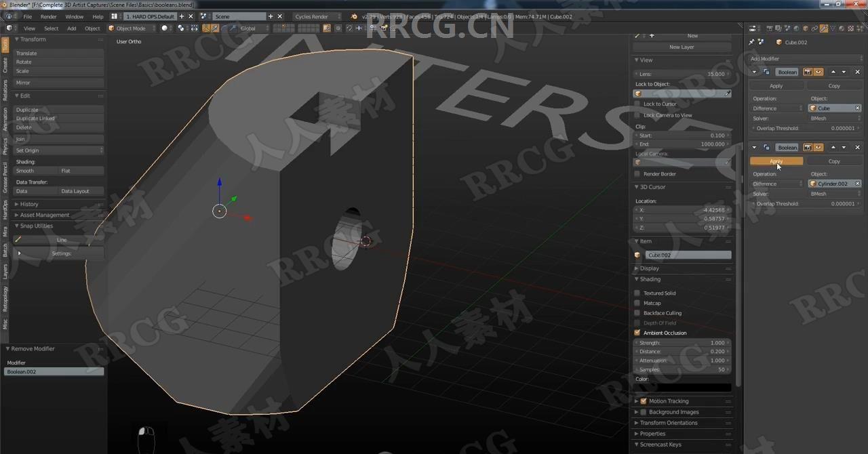Enable Lock to Cursor checkbox
Screen dimensions: 868x454
click(x=637, y=104)
